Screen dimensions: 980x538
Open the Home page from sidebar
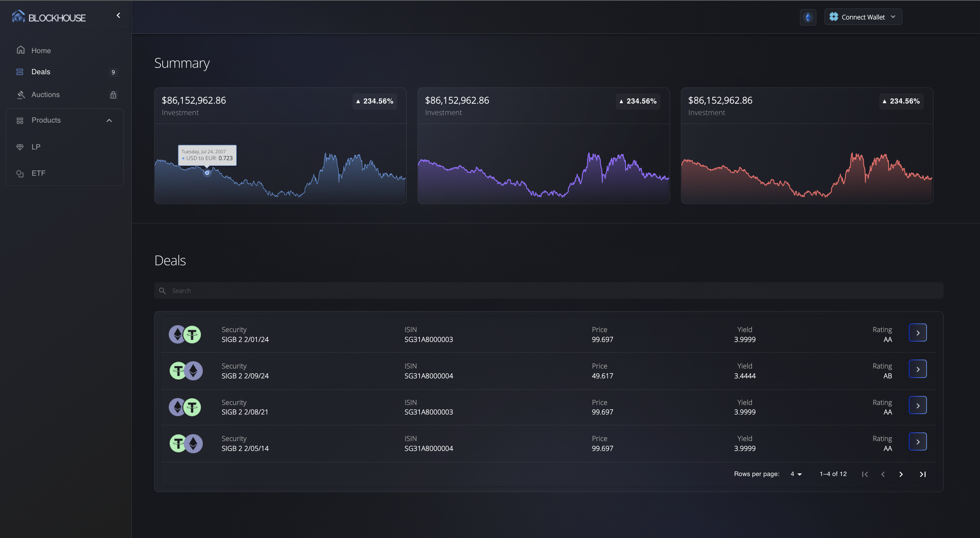41,51
